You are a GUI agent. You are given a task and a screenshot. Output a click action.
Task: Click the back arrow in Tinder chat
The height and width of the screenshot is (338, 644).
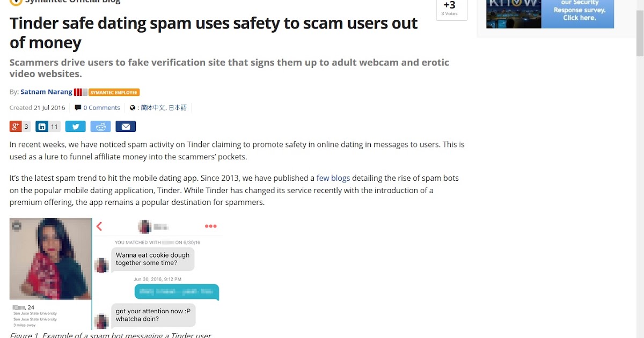click(x=99, y=226)
